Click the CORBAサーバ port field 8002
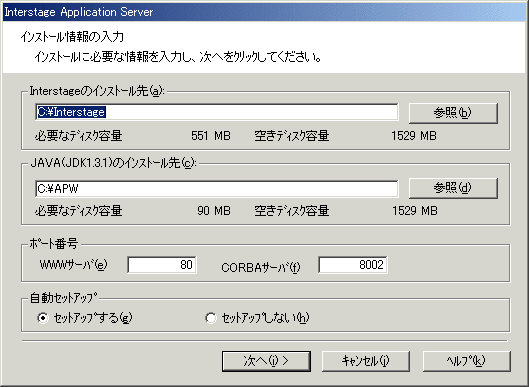529x387 pixels. coord(353,265)
